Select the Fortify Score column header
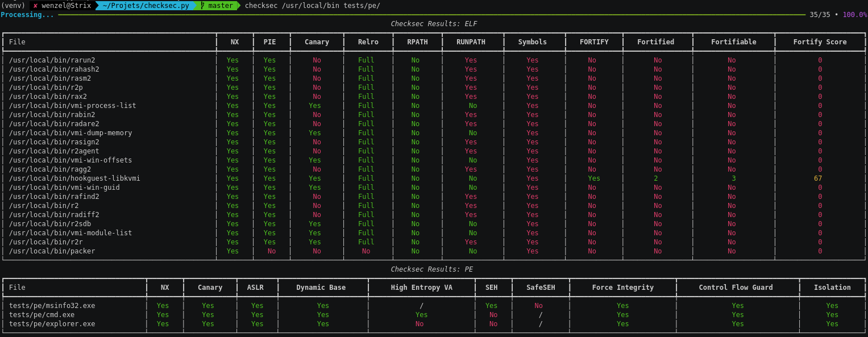 (x=820, y=42)
